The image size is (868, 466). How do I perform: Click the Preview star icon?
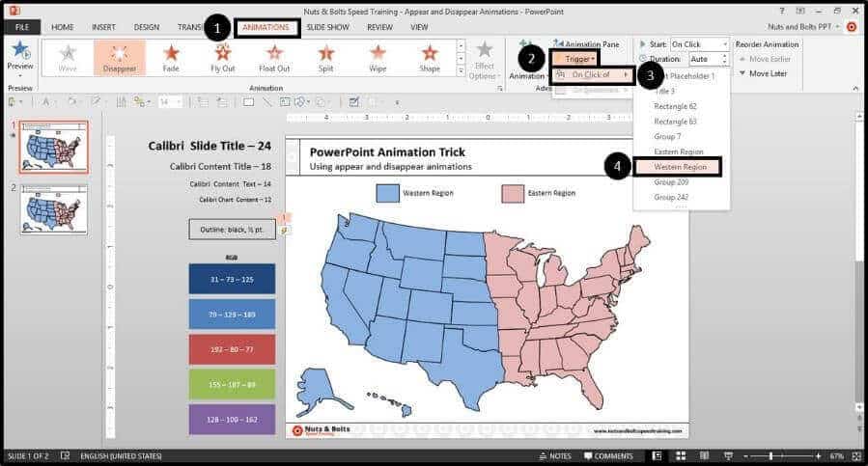coord(20,50)
